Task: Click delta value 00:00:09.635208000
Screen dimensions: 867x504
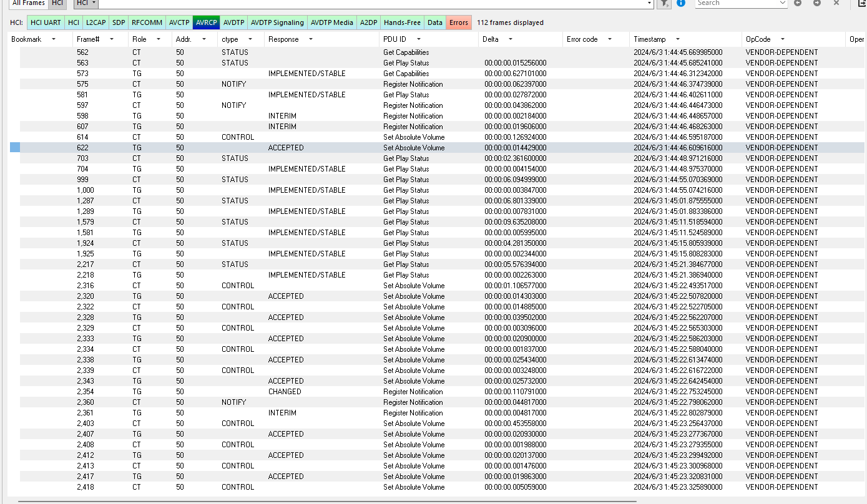Action: pyautogui.click(x=515, y=222)
